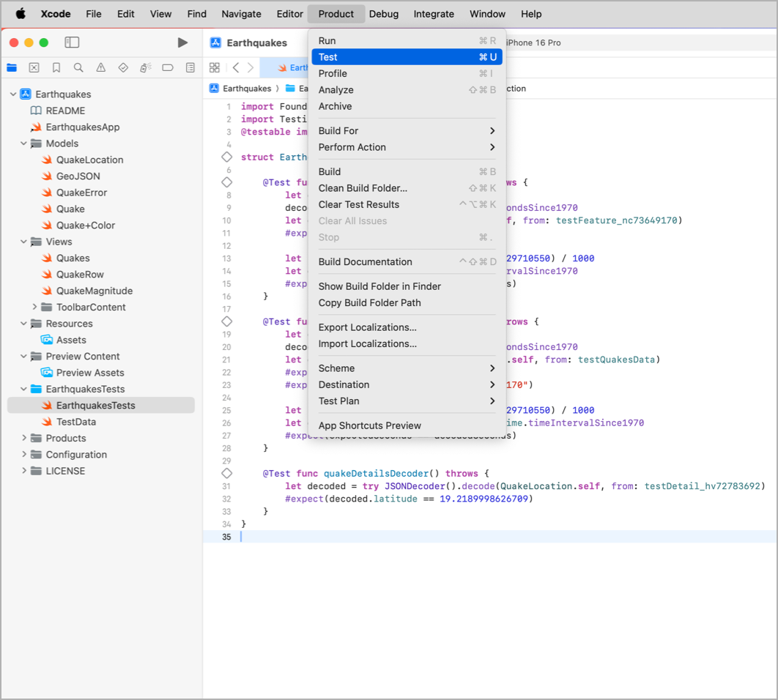Image resolution: width=778 pixels, height=700 pixels.
Task: Select Clean Build Folder… item
Action: (x=407, y=188)
